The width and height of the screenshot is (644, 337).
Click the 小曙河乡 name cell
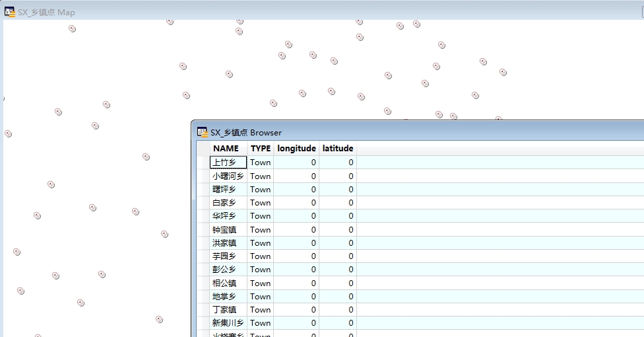click(x=228, y=176)
